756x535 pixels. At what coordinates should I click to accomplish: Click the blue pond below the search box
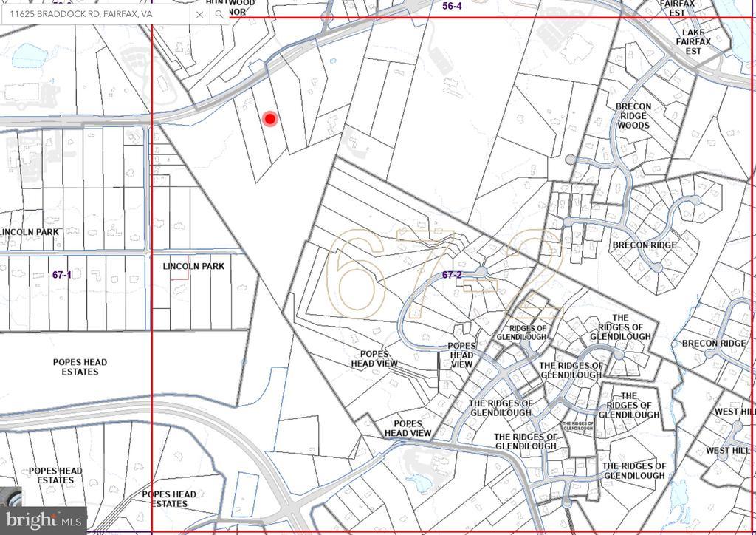(30, 53)
